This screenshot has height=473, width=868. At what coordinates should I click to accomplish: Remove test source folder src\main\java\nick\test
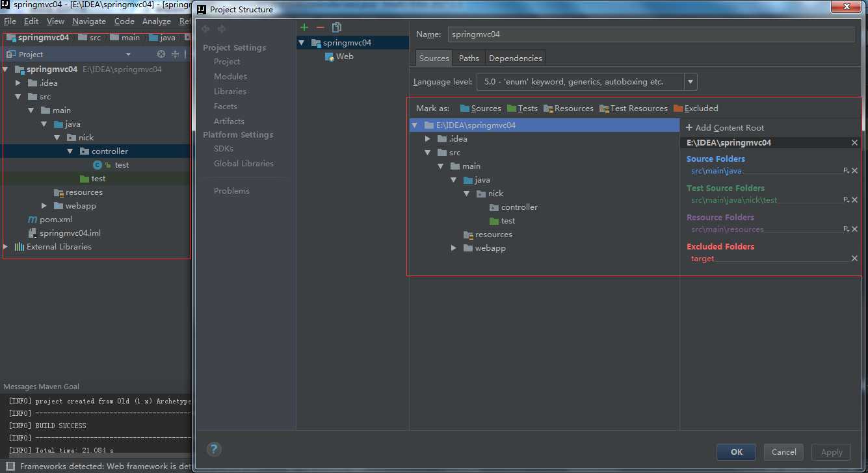pyautogui.click(x=854, y=200)
